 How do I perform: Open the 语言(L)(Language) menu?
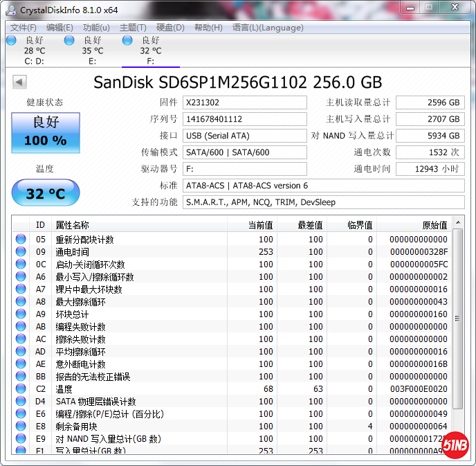coord(268,28)
